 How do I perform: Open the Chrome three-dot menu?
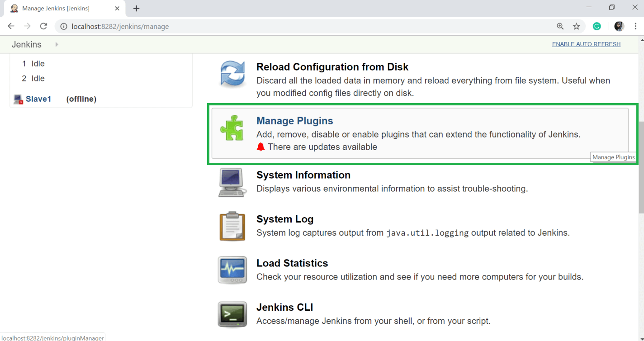635,26
